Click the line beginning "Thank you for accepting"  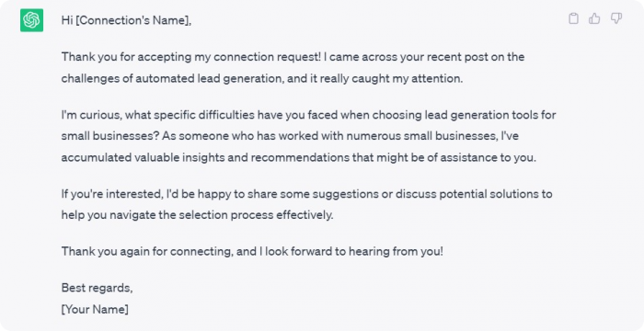click(293, 57)
